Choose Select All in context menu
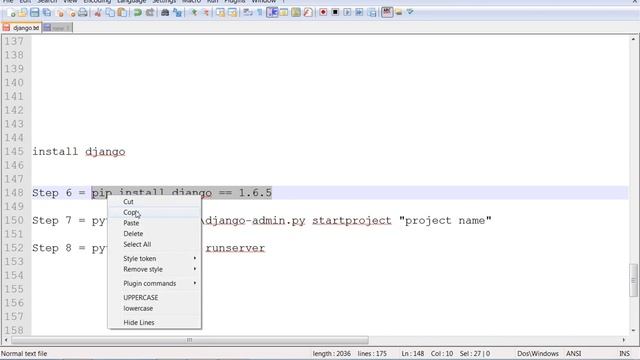This screenshot has width=640, height=360. click(x=154, y=244)
